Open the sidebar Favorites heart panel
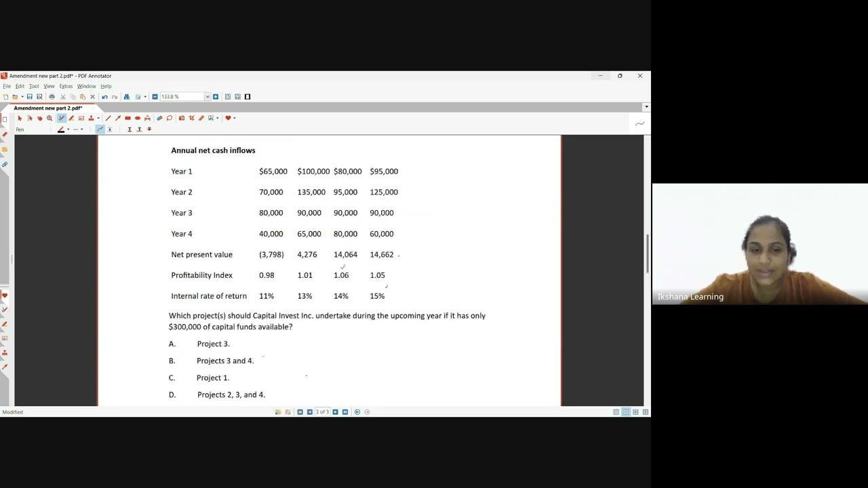 [5, 295]
